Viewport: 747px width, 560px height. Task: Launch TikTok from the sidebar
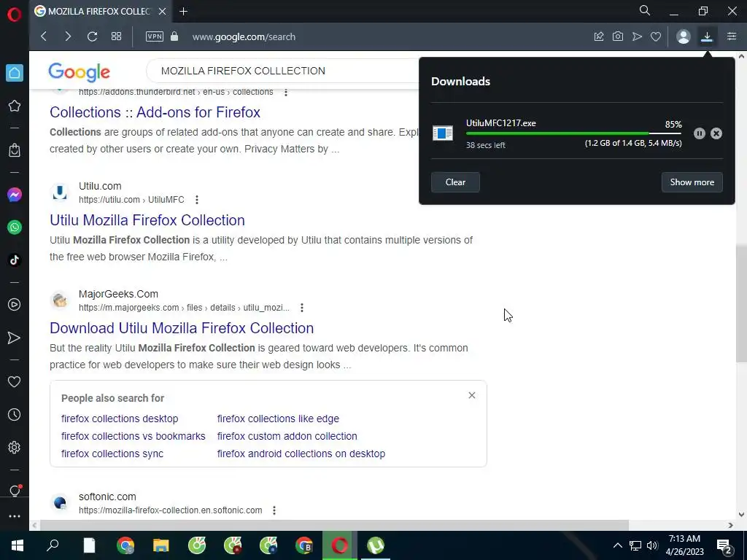15,260
